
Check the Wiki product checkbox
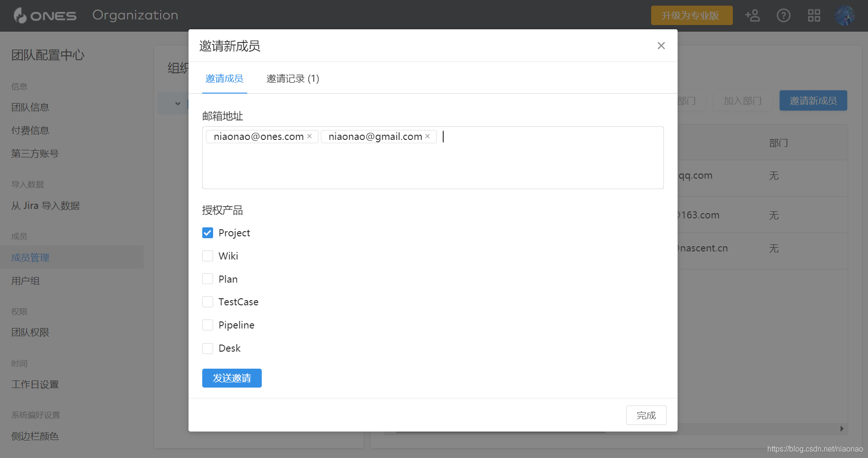click(x=207, y=256)
